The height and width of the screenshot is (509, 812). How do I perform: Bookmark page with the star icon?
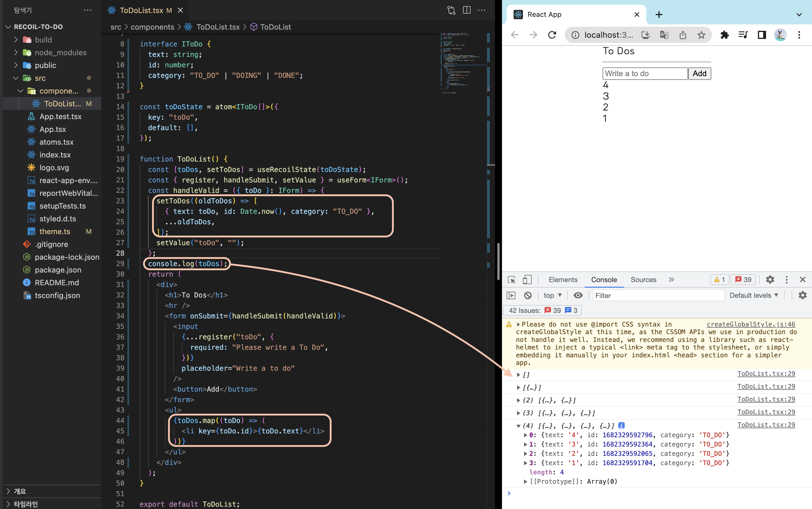(x=701, y=35)
